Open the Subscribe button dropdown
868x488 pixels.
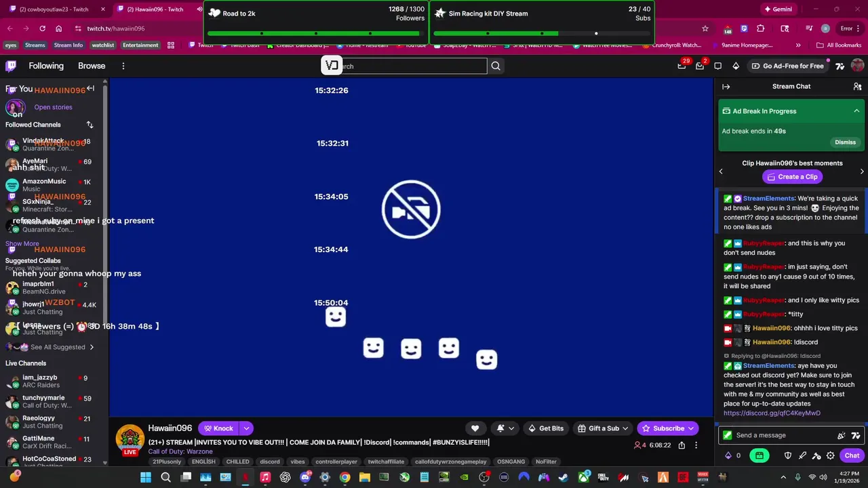(691, 428)
